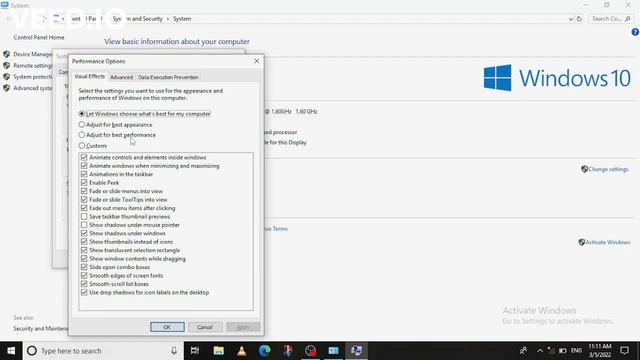Select Adjust for best performance option
The height and width of the screenshot is (360, 640).
pos(82,135)
